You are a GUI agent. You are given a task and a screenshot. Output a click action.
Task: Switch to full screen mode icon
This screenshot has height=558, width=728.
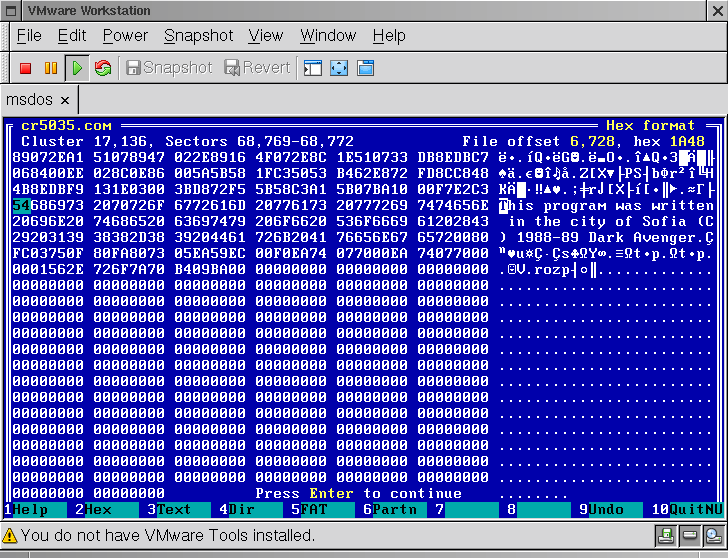click(339, 68)
